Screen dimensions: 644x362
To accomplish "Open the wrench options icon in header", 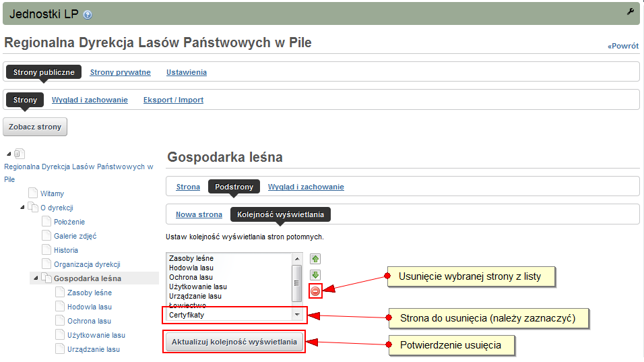I will (631, 11).
